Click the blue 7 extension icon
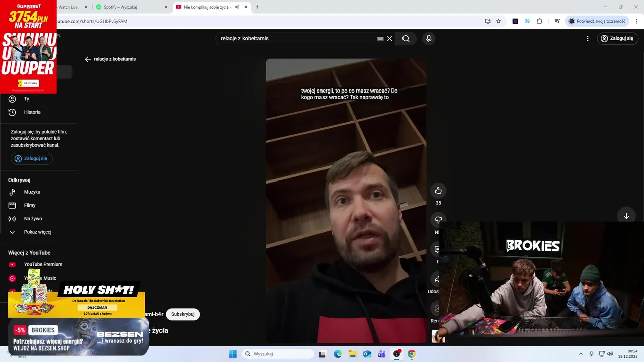Screen dimensions: 644x362 click(527, 21)
